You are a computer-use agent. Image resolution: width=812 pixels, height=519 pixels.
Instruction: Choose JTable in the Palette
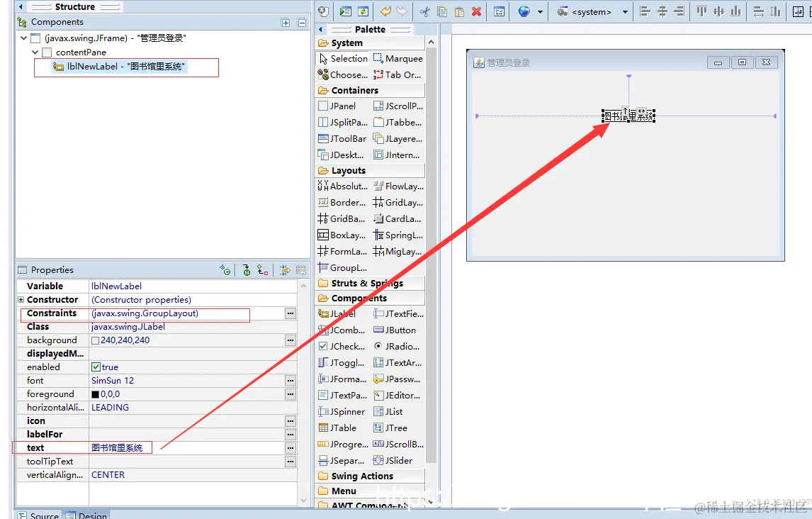[337, 428]
